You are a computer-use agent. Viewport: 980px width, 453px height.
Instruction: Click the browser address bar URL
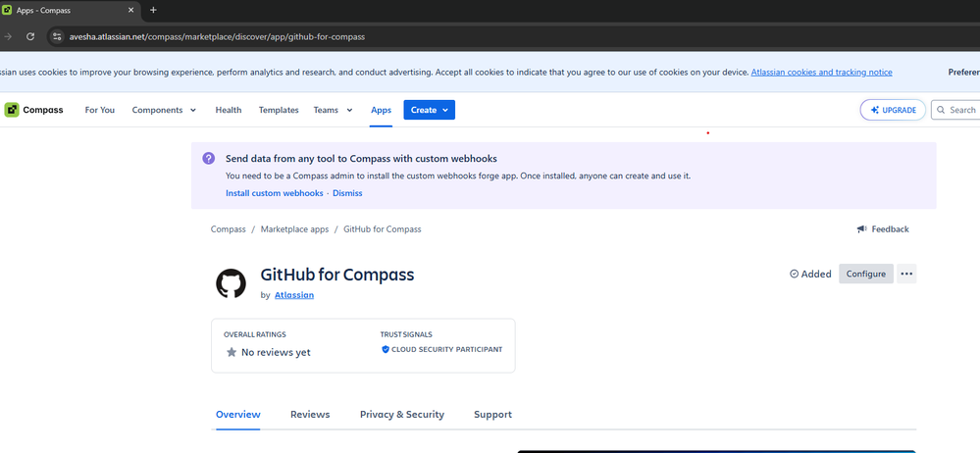217,37
